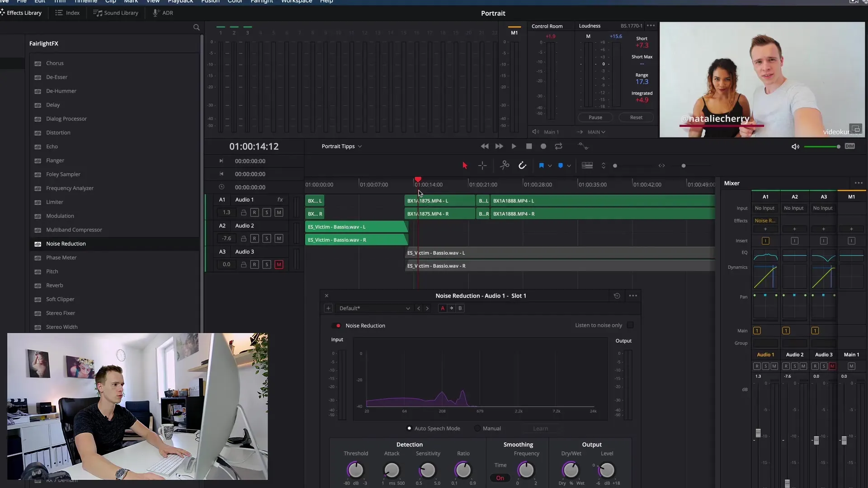Viewport: 868px width, 488px height.
Task: Click the Loudness Reset button
Action: [636, 117]
